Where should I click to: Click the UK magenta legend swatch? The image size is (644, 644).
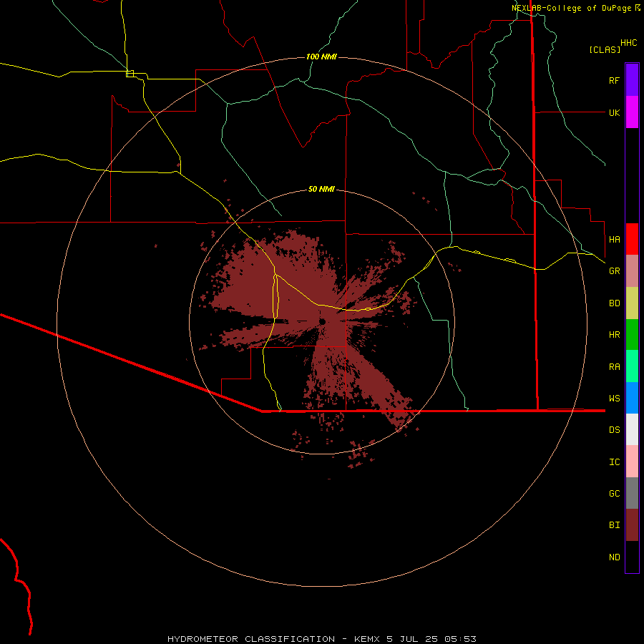pos(632,112)
